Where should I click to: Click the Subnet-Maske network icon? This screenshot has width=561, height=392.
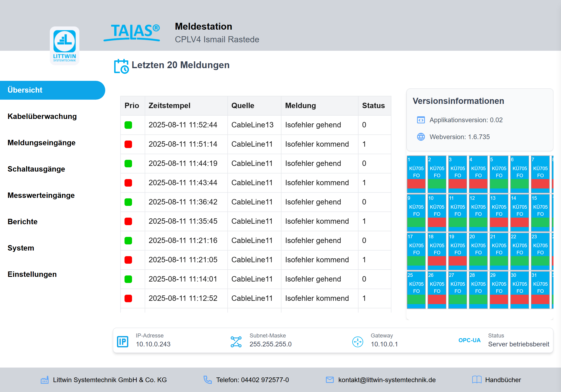point(236,341)
